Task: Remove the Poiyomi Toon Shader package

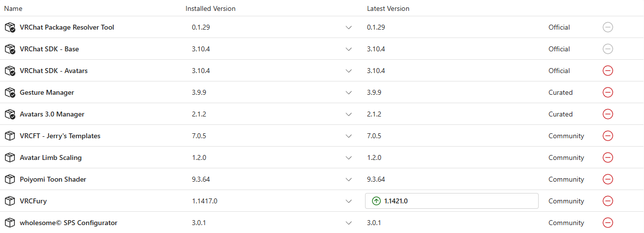Action: tap(608, 179)
